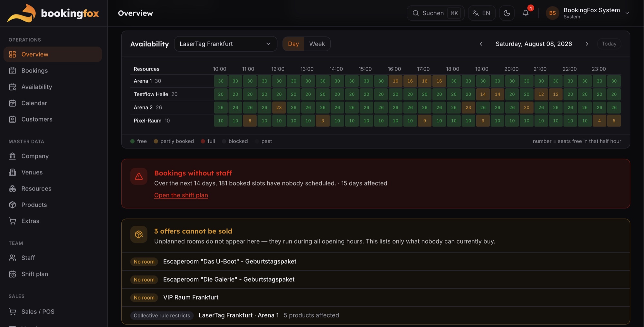
Task: Click Arena 2 20:30 slot showing 20
Action: pyautogui.click(x=527, y=107)
